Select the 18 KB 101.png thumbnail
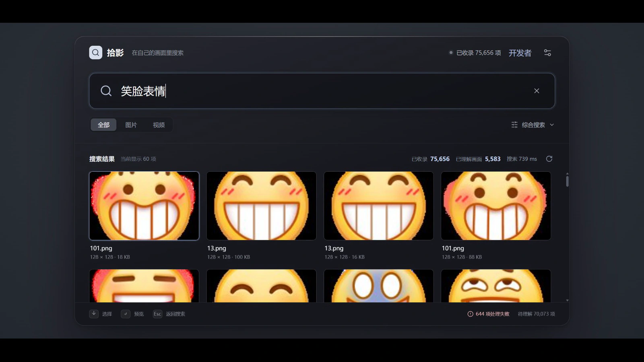The width and height of the screenshot is (644, 362). pos(144,206)
